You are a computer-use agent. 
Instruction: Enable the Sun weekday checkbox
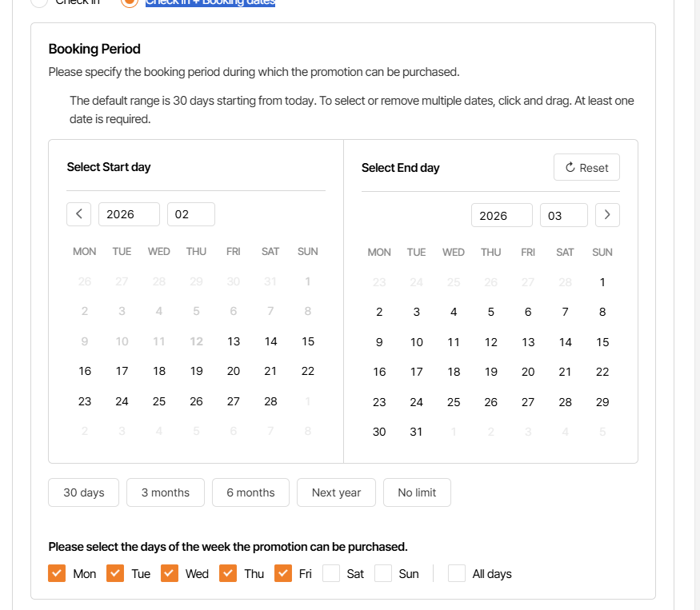click(383, 573)
